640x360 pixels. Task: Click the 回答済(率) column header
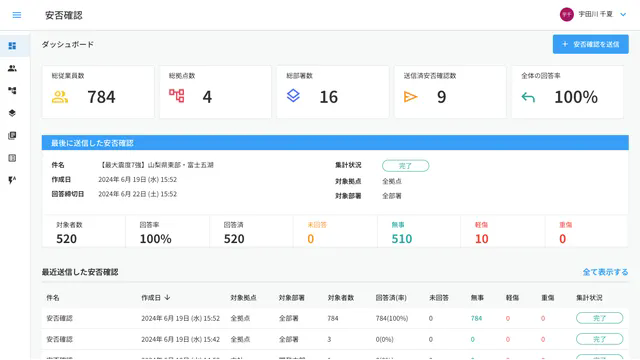click(391, 298)
